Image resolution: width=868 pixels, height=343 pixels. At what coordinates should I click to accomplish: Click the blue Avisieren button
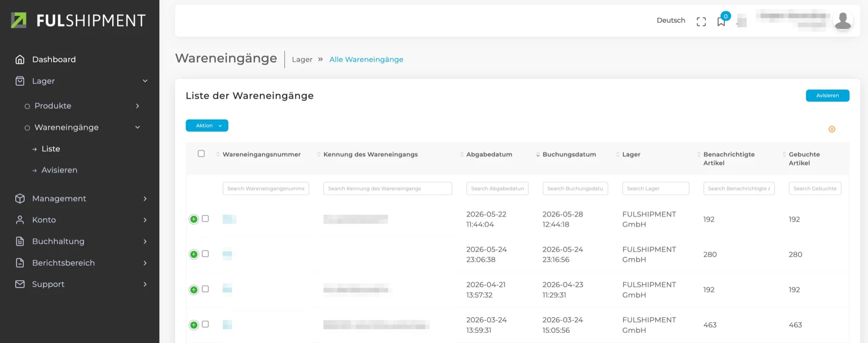coord(827,95)
